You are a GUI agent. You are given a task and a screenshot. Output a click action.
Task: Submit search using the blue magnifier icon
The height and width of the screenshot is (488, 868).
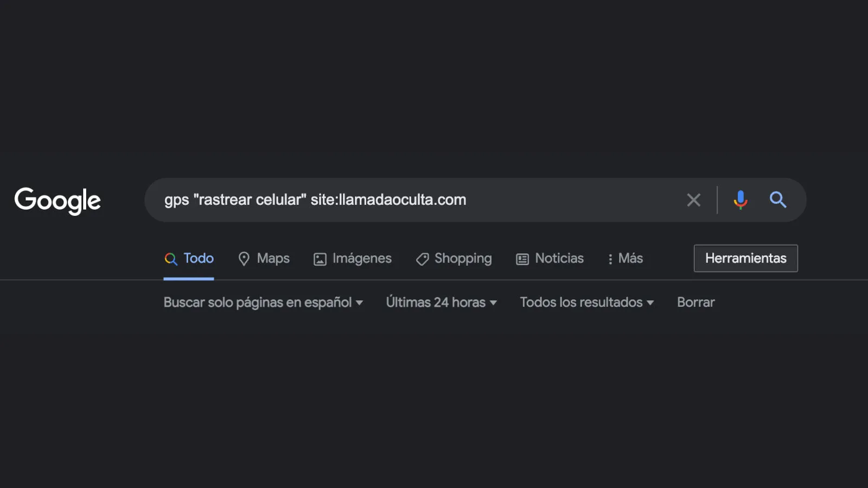pos(778,200)
